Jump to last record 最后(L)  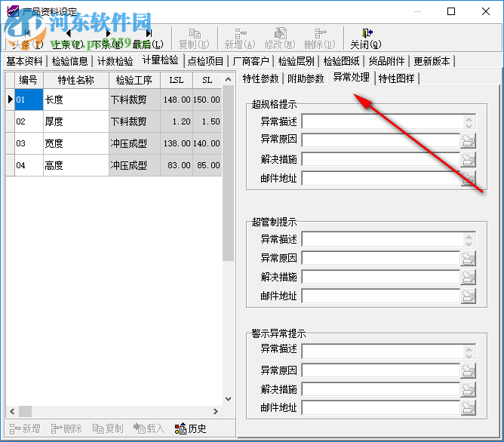(x=148, y=38)
